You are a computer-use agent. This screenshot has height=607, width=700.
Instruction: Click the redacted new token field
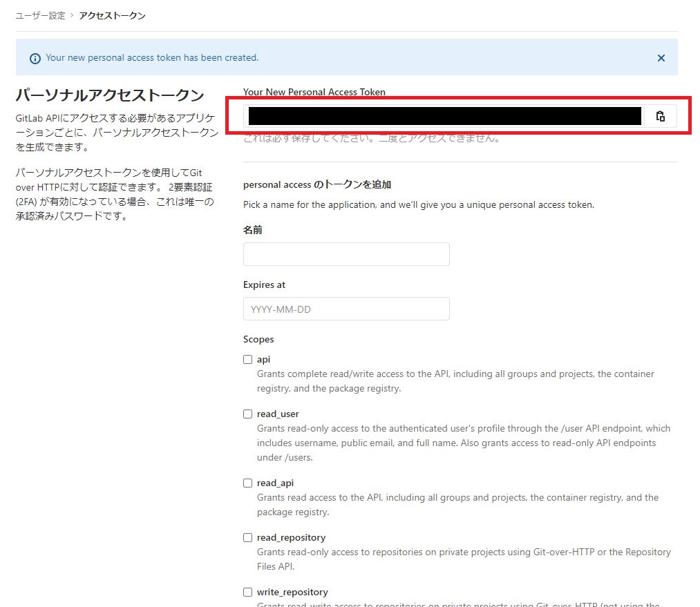click(x=444, y=117)
